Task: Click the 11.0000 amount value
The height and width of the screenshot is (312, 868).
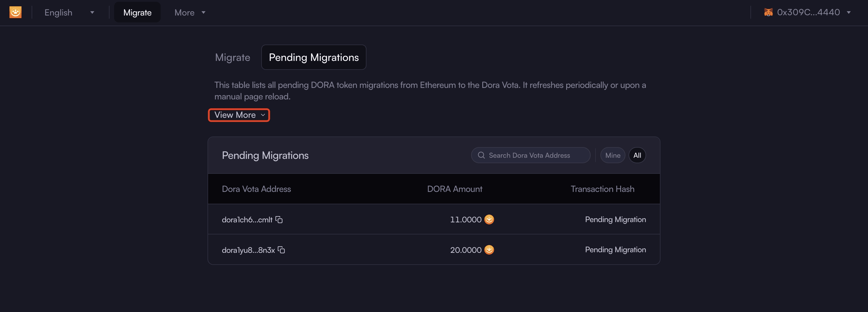Action: [x=466, y=220]
